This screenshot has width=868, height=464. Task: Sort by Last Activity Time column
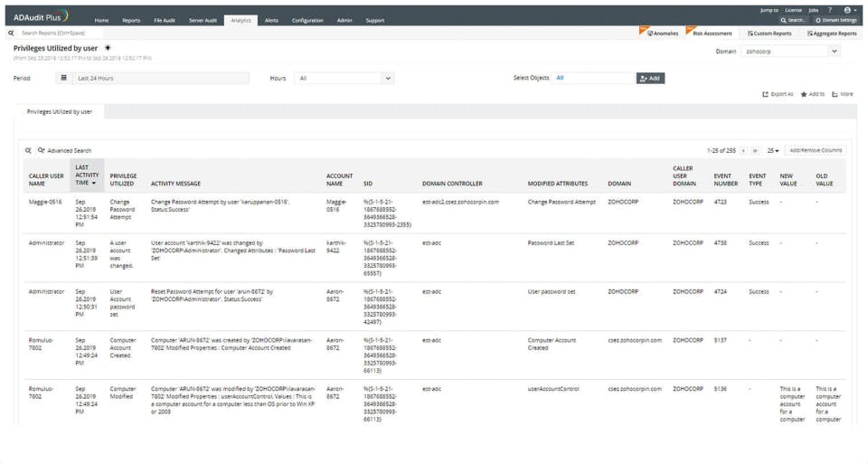(x=87, y=175)
